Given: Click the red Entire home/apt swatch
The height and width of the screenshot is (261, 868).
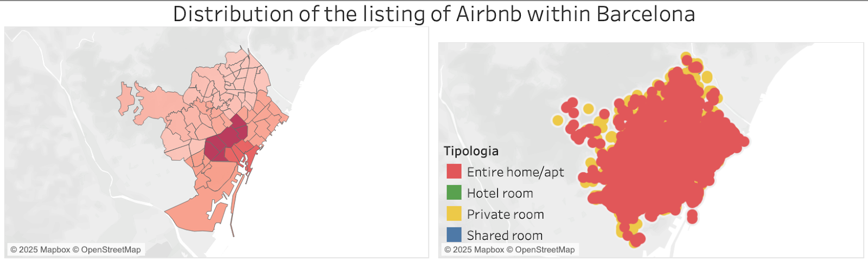Looking at the screenshot, I should coord(454,172).
